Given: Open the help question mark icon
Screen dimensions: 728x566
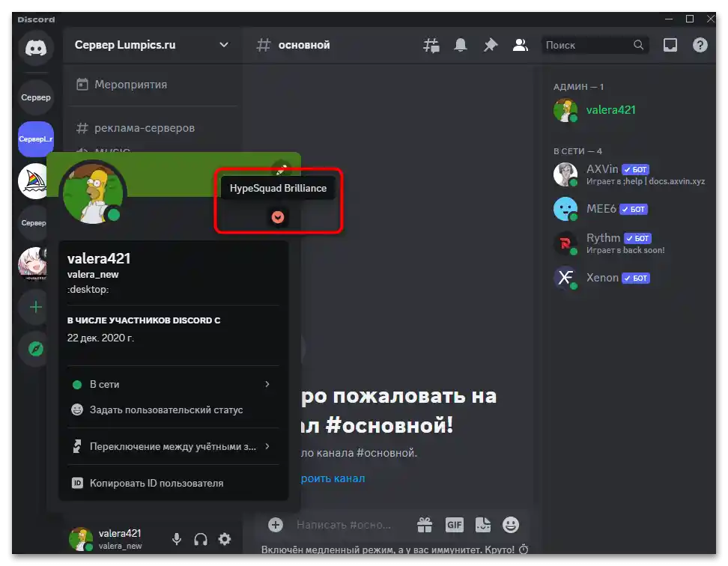Looking at the screenshot, I should (x=700, y=45).
